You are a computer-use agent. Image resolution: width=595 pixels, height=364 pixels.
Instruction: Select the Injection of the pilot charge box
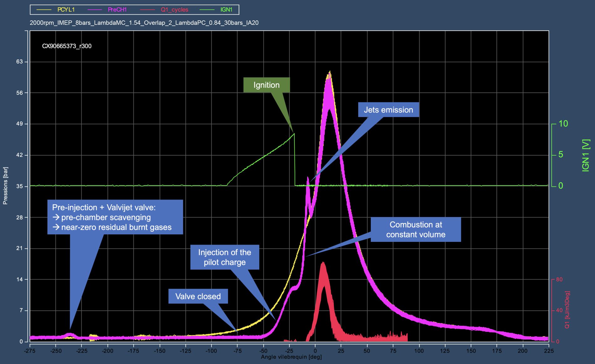pyautogui.click(x=225, y=257)
